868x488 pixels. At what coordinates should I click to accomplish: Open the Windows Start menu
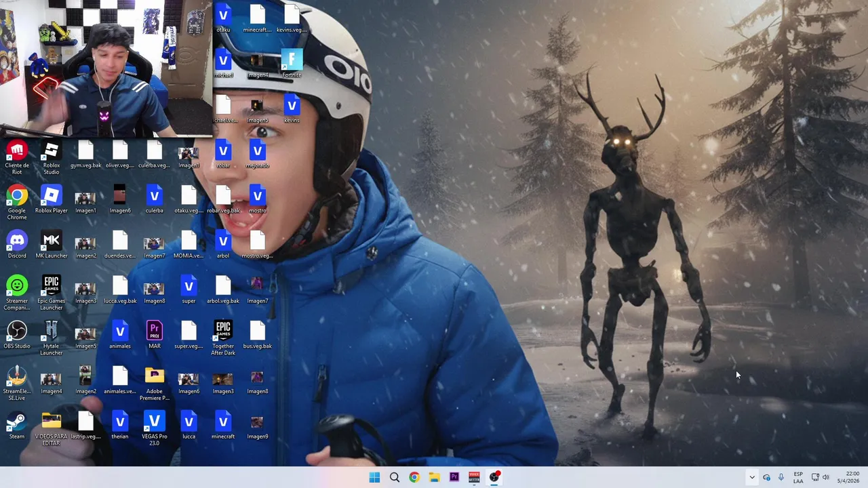point(374,477)
